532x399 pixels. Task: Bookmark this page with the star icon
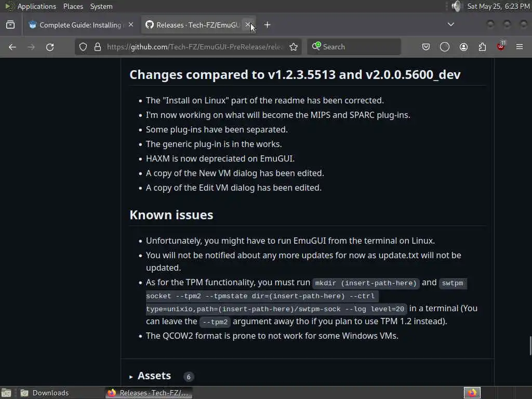point(294,47)
